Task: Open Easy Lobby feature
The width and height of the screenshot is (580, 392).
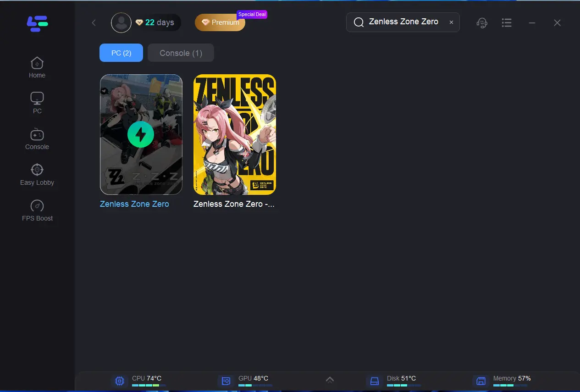Action: pos(37,175)
